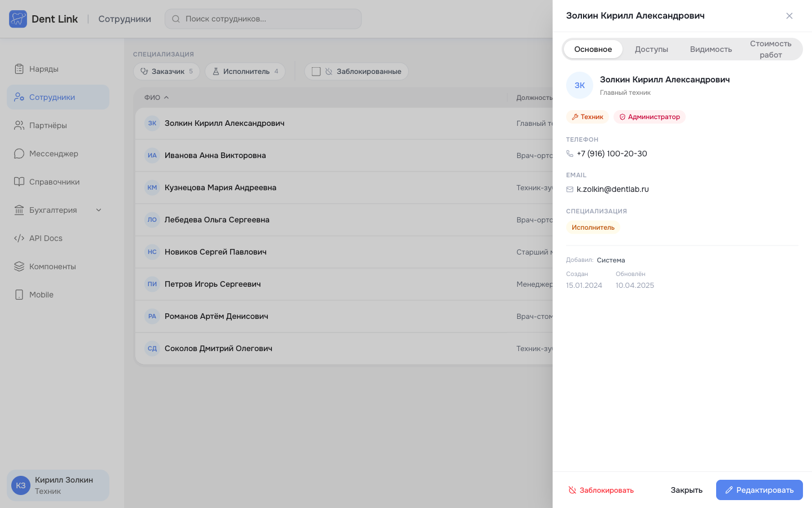The height and width of the screenshot is (508, 812).
Task: Click the phone handset icon near number
Action: pos(570,154)
